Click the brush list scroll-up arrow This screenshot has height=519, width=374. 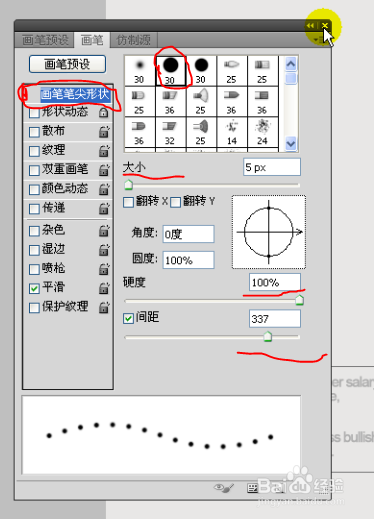291,64
